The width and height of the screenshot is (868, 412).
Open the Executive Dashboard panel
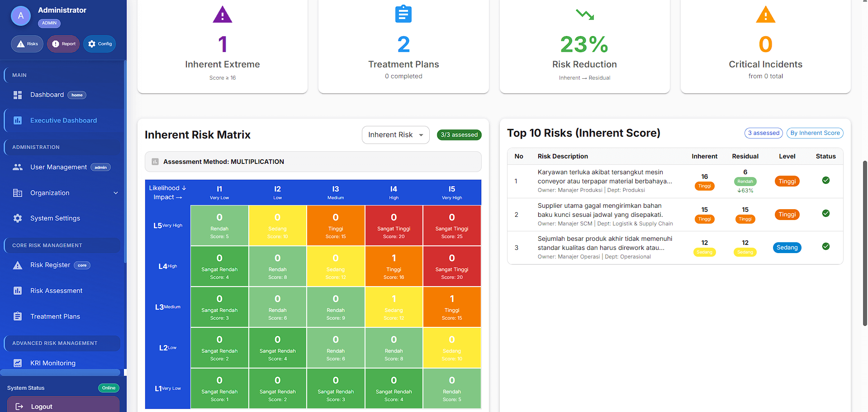pyautogui.click(x=63, y=120)
